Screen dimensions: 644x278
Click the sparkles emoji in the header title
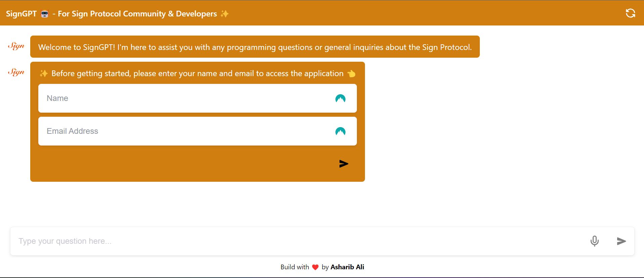click(225, 14)
